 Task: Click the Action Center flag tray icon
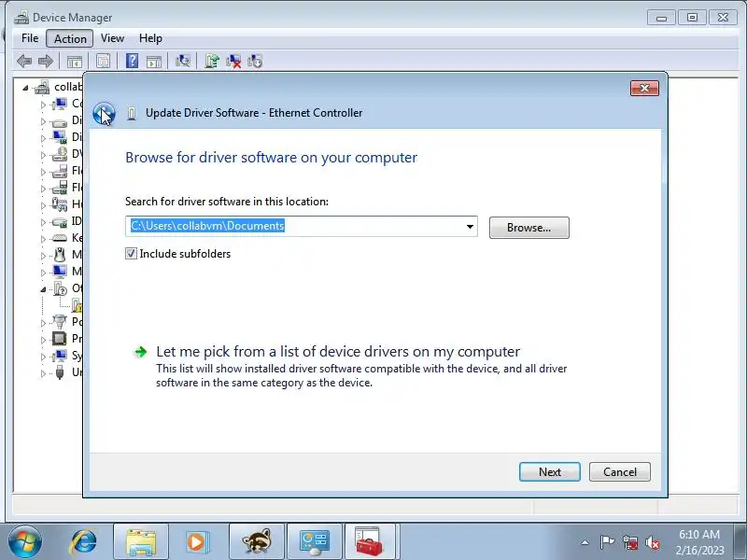(x=607, y=542)
